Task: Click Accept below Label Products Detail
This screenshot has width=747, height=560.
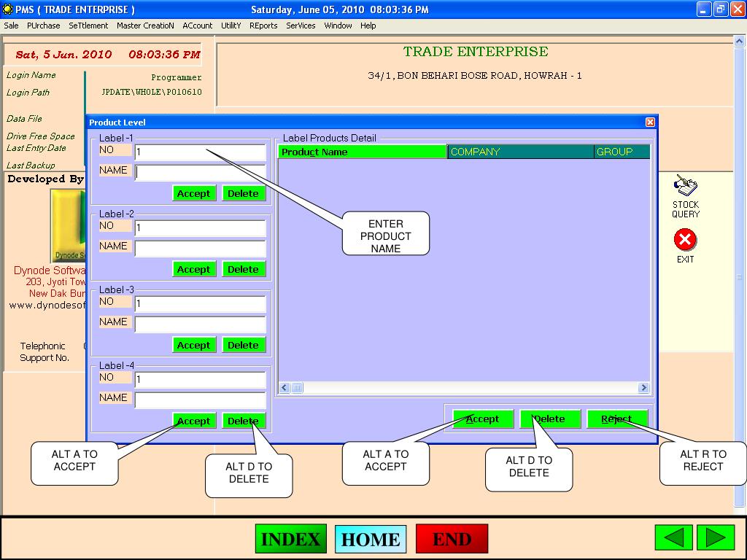Action: coord(483,419)
